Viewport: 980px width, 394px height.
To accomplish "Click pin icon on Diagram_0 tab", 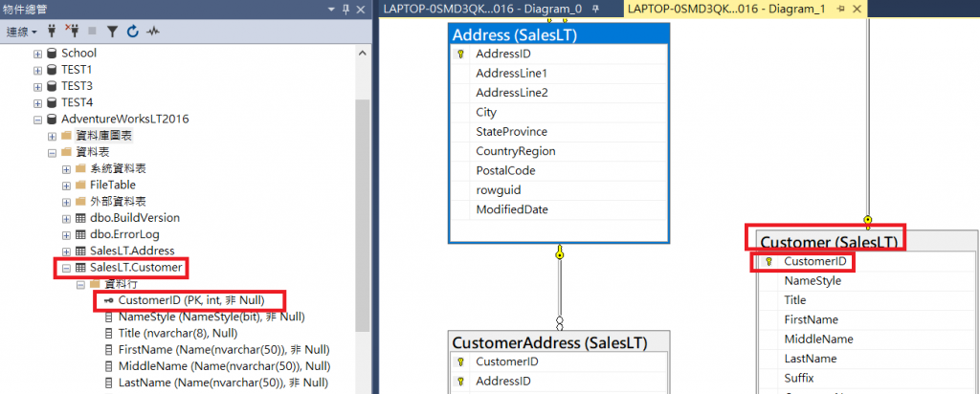I will pyautogui.click(x=595, y=9).
